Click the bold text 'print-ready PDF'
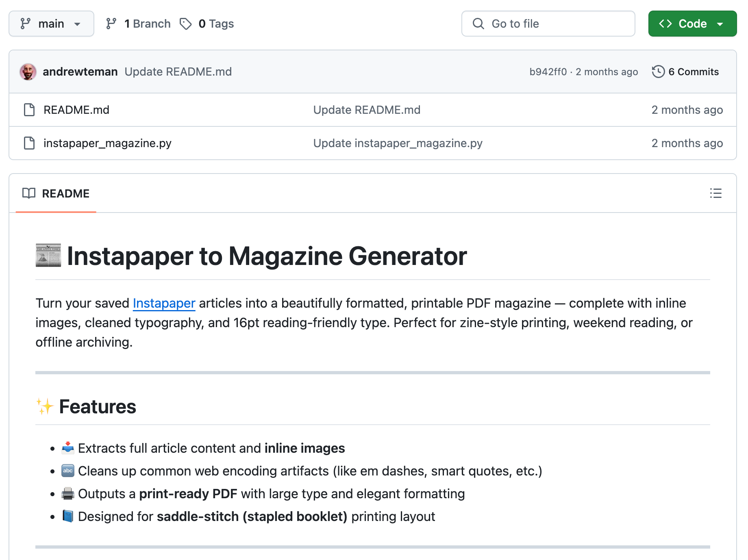This screenshot has width=748, height=560. pyautogui.click(x=188, y=493)
